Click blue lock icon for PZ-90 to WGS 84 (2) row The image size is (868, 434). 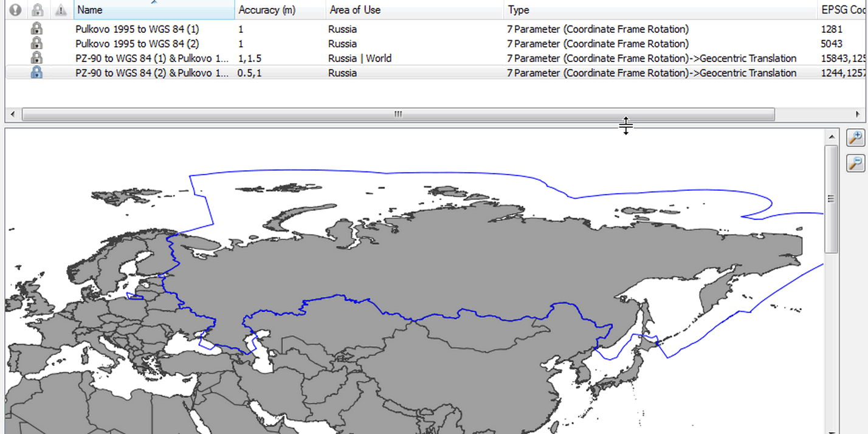point(36,72)
